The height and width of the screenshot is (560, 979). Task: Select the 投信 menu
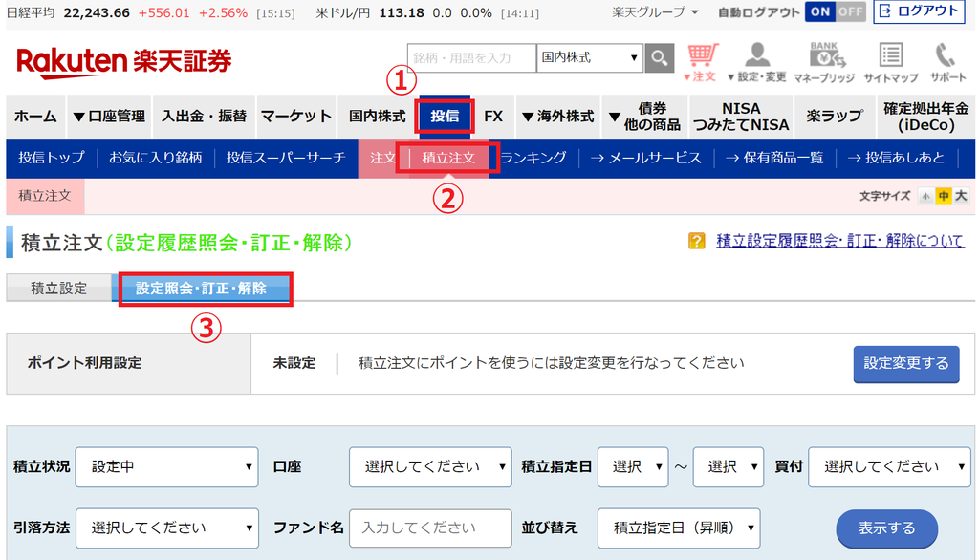445,117
